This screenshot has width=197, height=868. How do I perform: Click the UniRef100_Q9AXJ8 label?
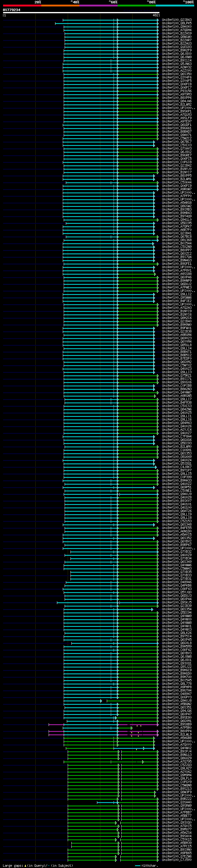177,700
